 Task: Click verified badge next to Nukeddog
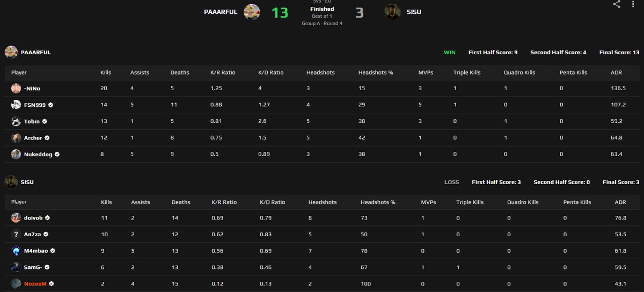click(x=57, y=154)
